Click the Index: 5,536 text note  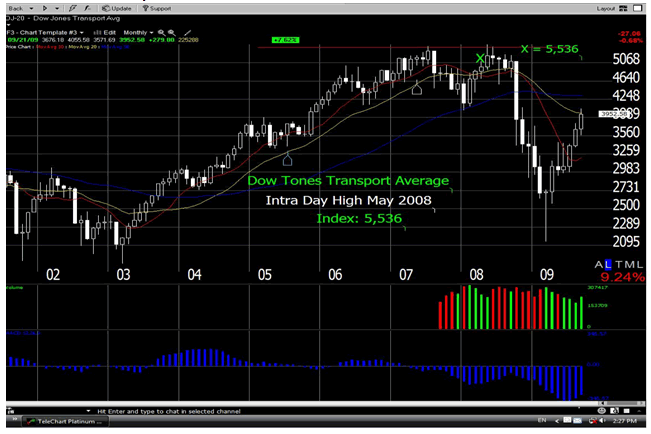coord(359,218)
